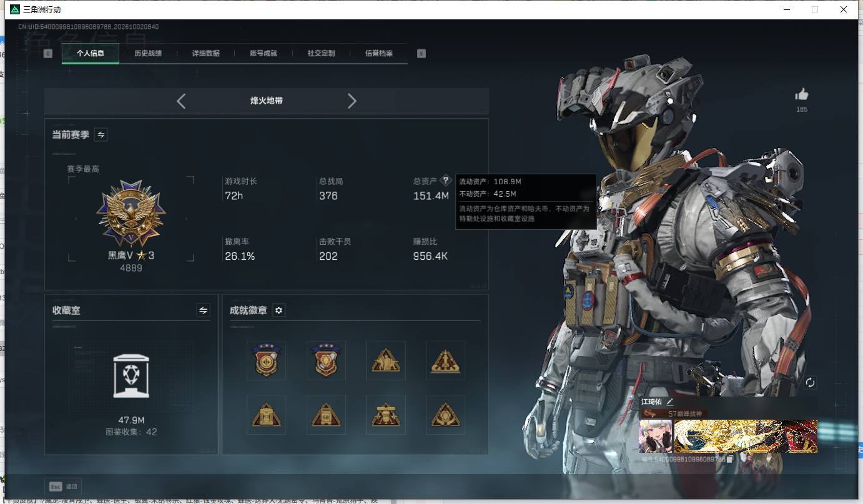Select the triangle badge marked 58
This screenshot has width=863, height=504.
coord(326,415)
